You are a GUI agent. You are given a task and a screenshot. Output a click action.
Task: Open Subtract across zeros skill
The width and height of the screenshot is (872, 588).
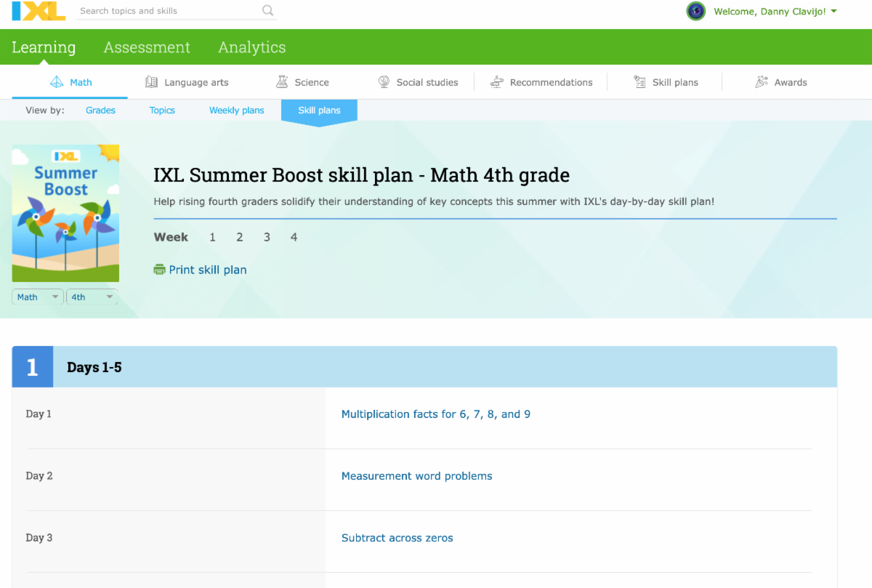pos(397,538)
